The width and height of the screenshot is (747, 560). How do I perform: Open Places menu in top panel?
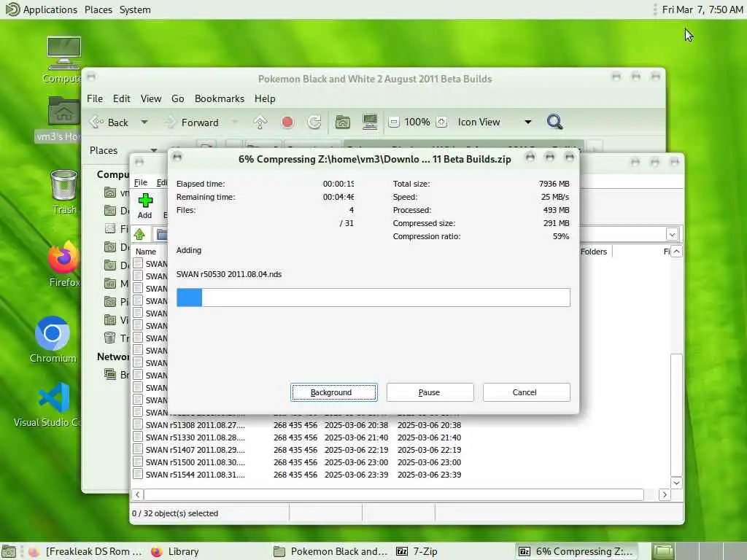[98, 9]
